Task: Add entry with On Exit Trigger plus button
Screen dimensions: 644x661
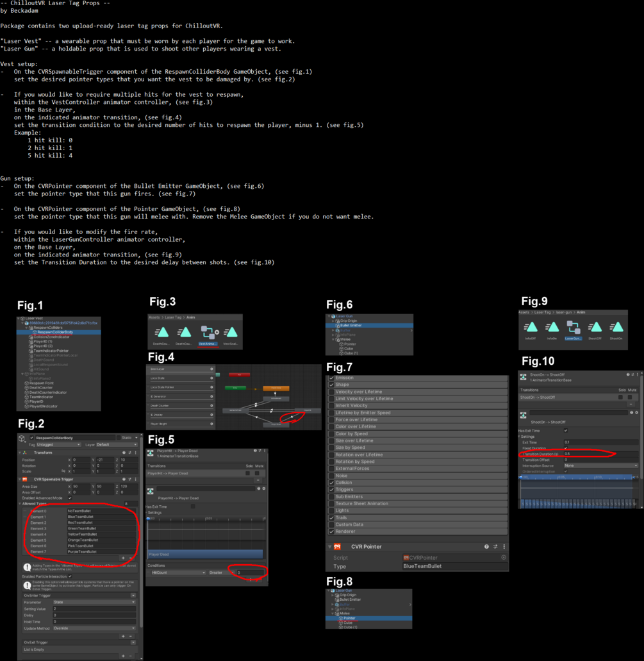Action: 123,656
